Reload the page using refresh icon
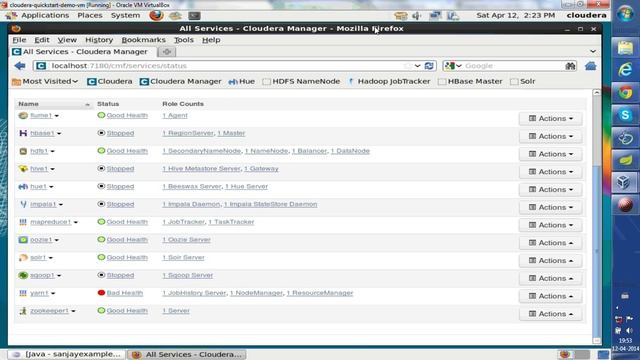The width and height of the screenshot is (640, 360). pyautogui.click(x=429, y=66)
